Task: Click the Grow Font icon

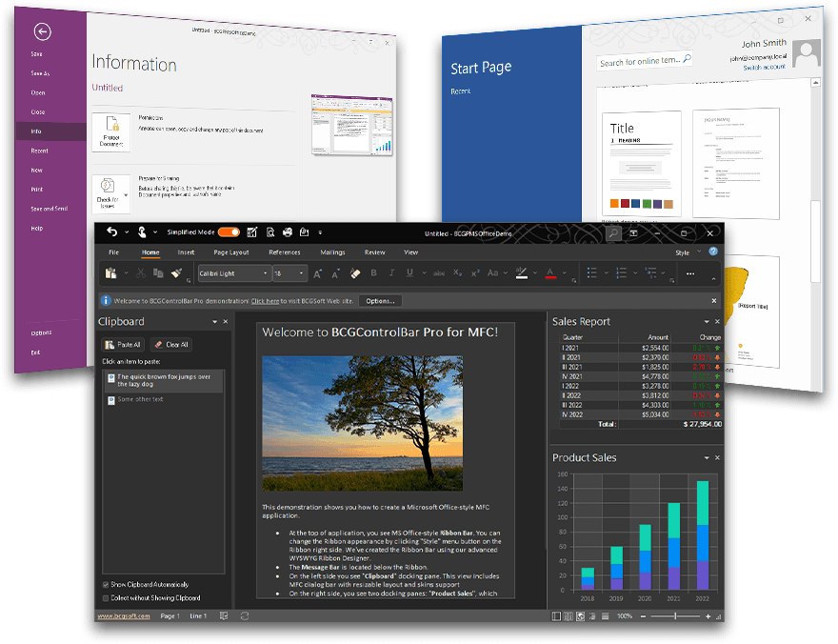Action: pyautogui.click(x=317, y=273)
